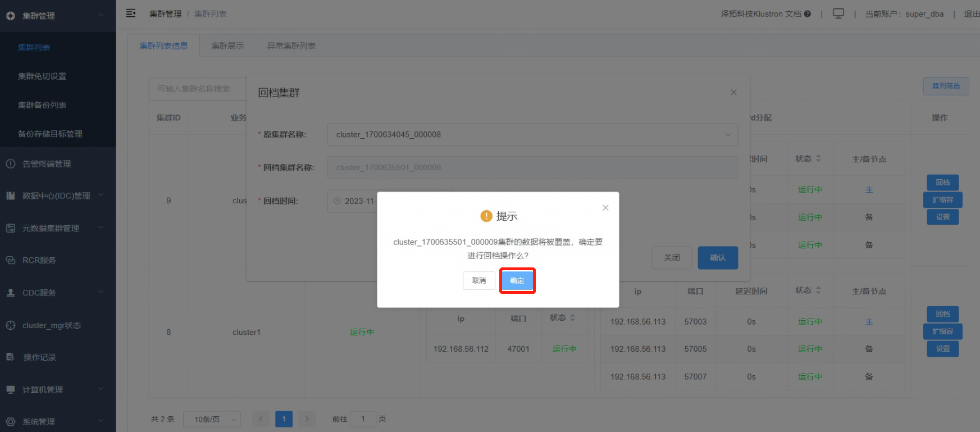Click the 关闭 button in 回档集群 dialog
Screen dimensions: 980x432
pyautogui.click(x=672, y=258)
